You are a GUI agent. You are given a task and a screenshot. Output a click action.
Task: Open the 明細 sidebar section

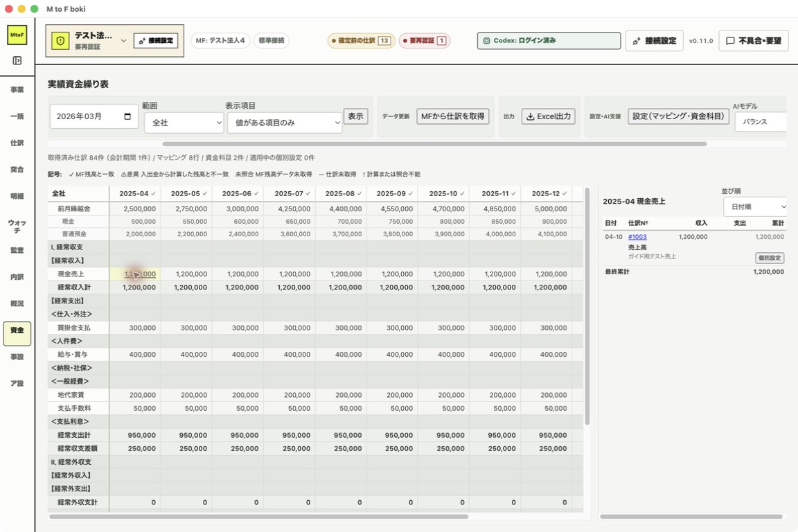[17, 195]
